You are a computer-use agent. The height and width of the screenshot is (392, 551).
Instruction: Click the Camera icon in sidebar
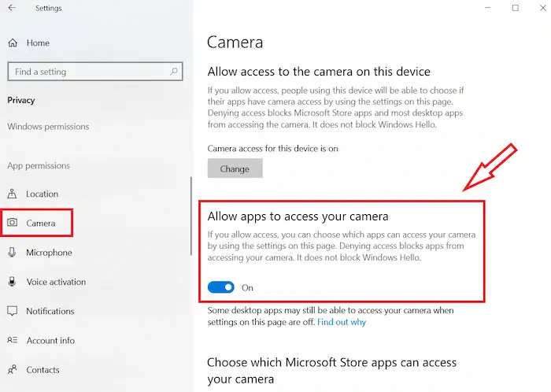click(x=13, y=223)
